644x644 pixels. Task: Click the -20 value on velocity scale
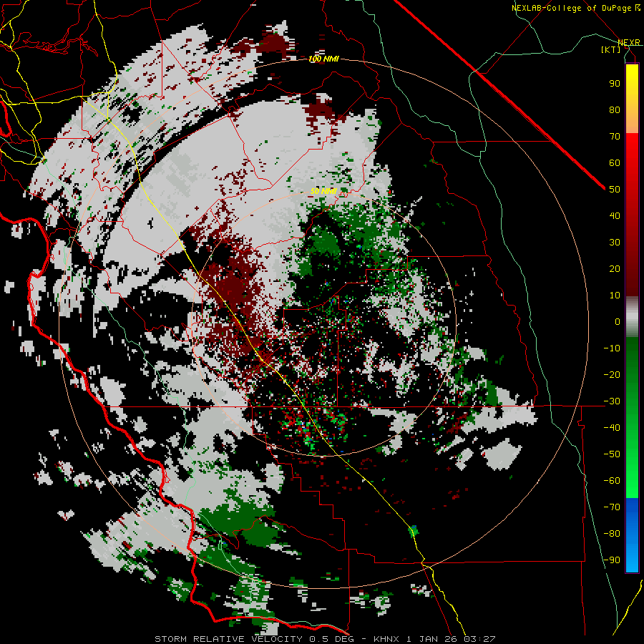[x=612, y=374]
